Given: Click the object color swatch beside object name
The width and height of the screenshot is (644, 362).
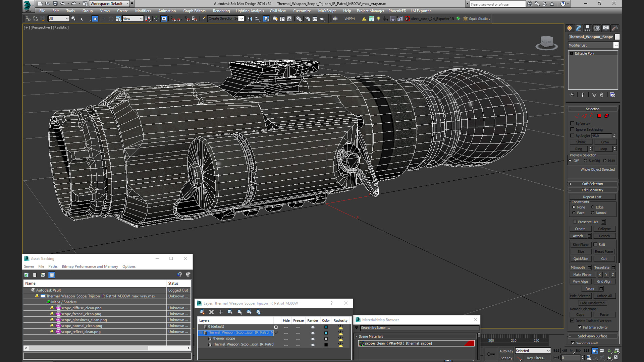Looking at the screenshot, I should tap(617, 37).
